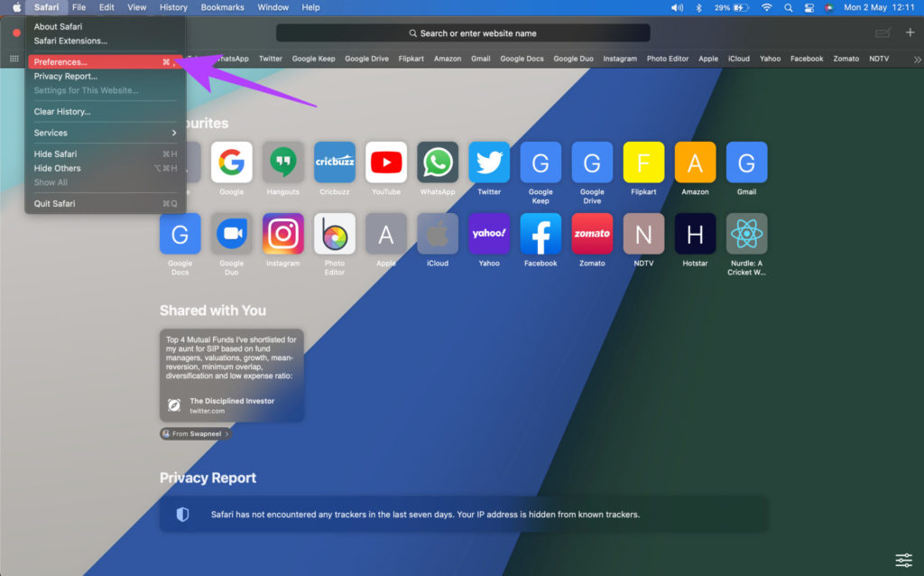
Task: Open the File menu
Action: [x=79, y=7]
